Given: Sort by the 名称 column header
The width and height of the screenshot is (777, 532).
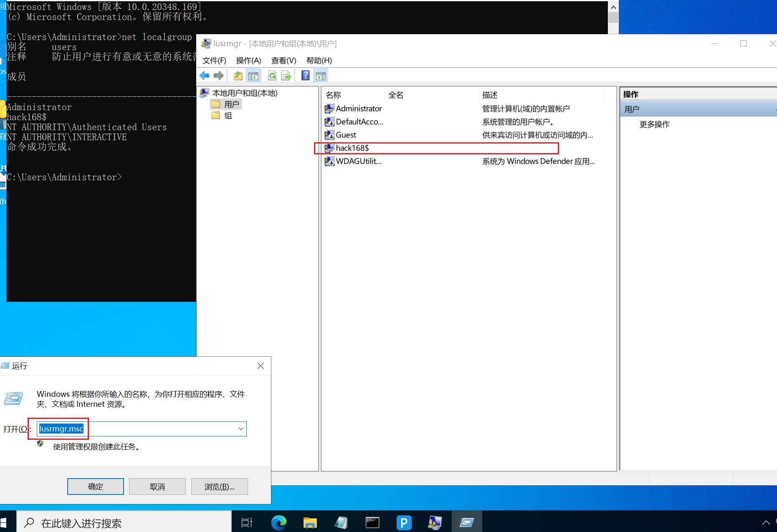Looking at the screenshot, I should (x=353, y=95).
